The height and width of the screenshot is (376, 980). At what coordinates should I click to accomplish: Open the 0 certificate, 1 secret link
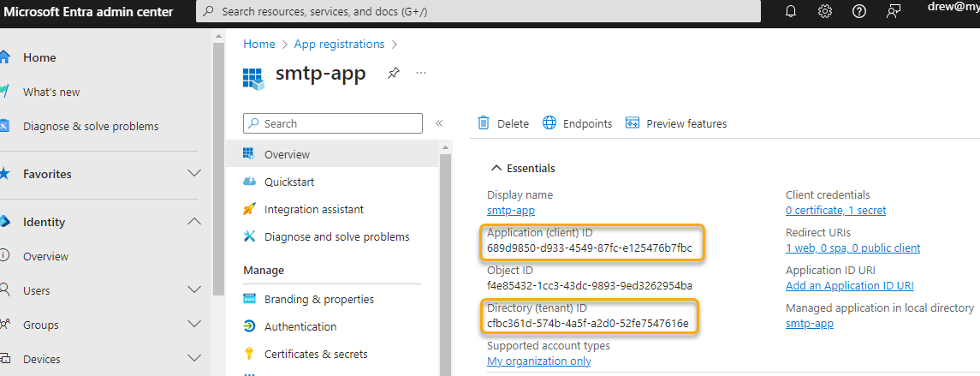coord(835,210)
